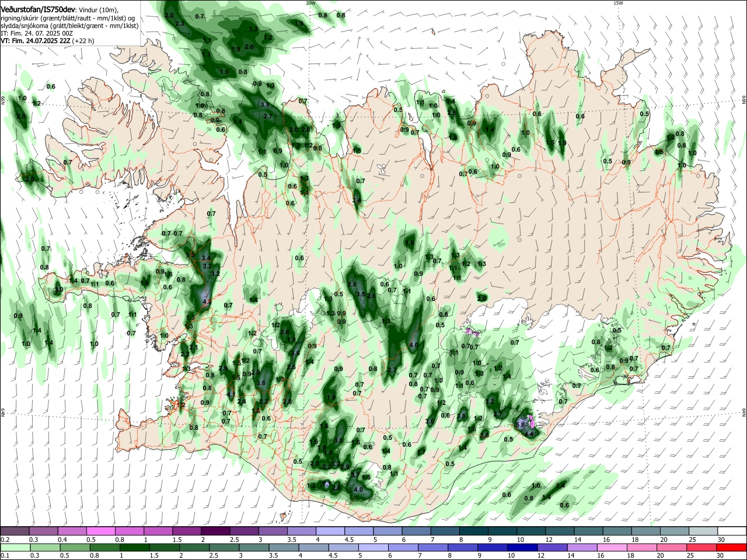Screen dimensions: 747x560
Task: Click the dark navy blue swatch in lower legend
Action: [x=521, y=547]
